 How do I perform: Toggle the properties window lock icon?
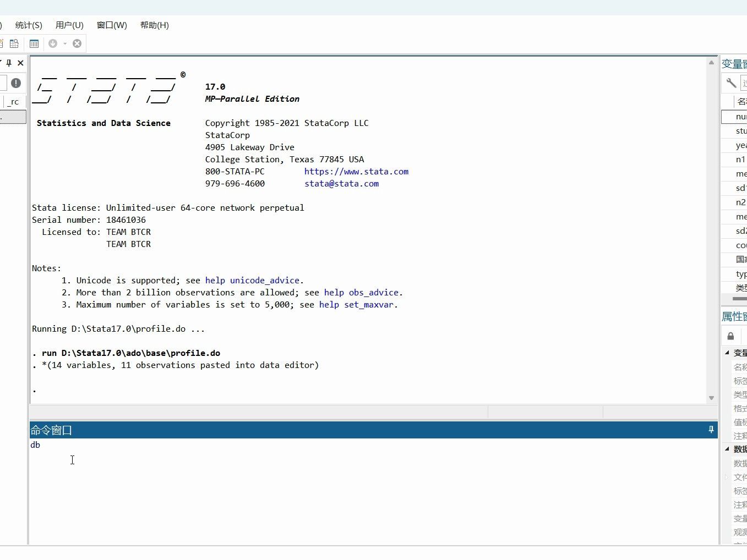[x=730, y=336]
